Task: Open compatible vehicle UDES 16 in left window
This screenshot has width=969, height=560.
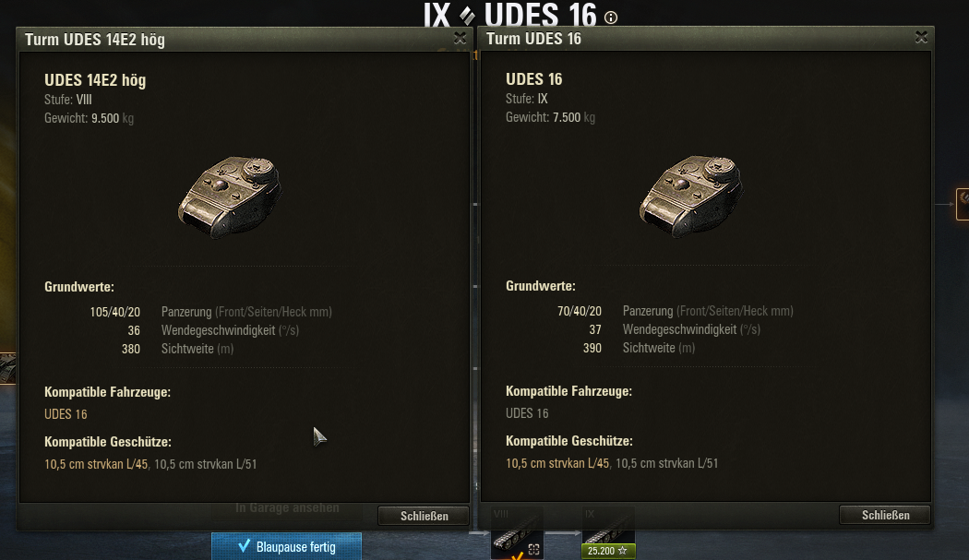Action: tap(66, 414)
